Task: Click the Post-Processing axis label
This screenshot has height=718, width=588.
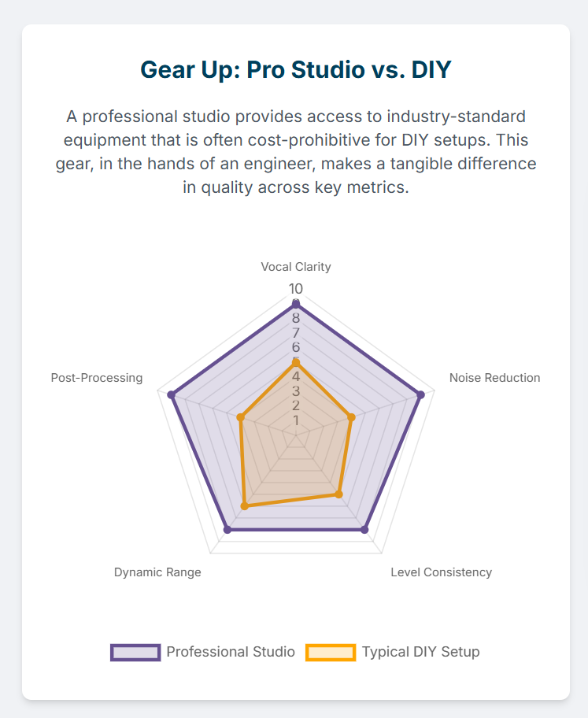Action: click(x=97, y=378)
